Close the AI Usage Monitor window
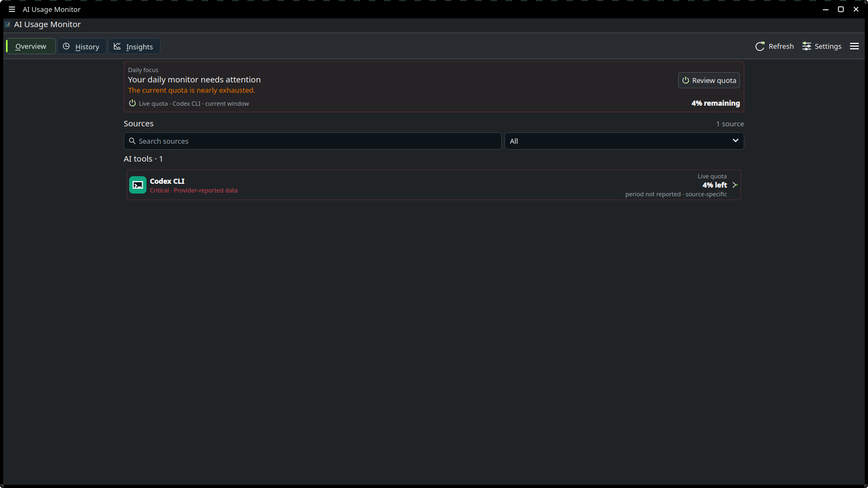 856,9
